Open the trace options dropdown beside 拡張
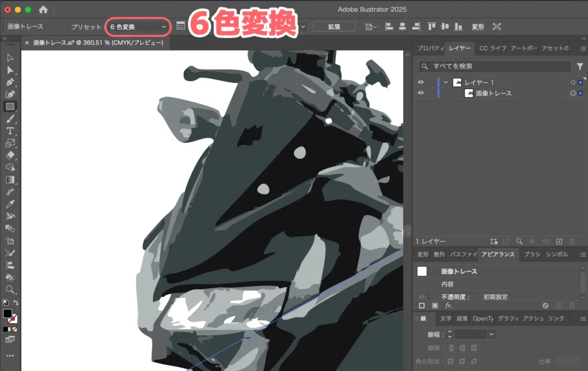Viewport: 588px width, 371px height. pos(303,26)
